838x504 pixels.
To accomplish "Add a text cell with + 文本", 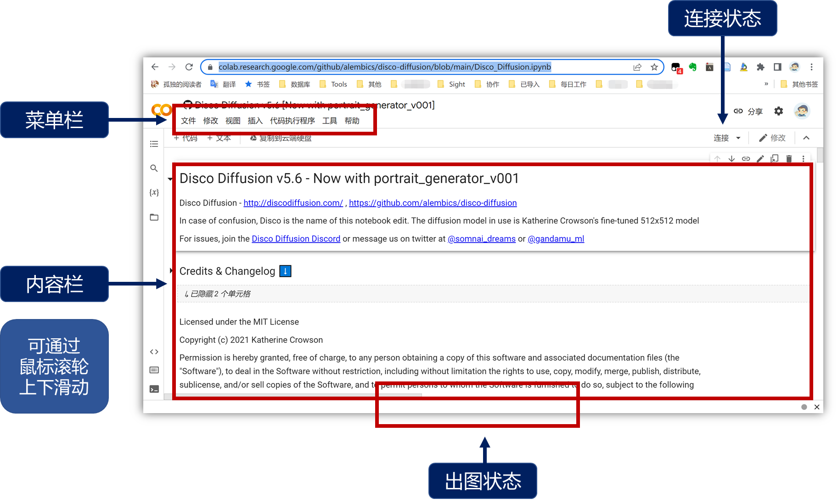I will pos(219,138).
